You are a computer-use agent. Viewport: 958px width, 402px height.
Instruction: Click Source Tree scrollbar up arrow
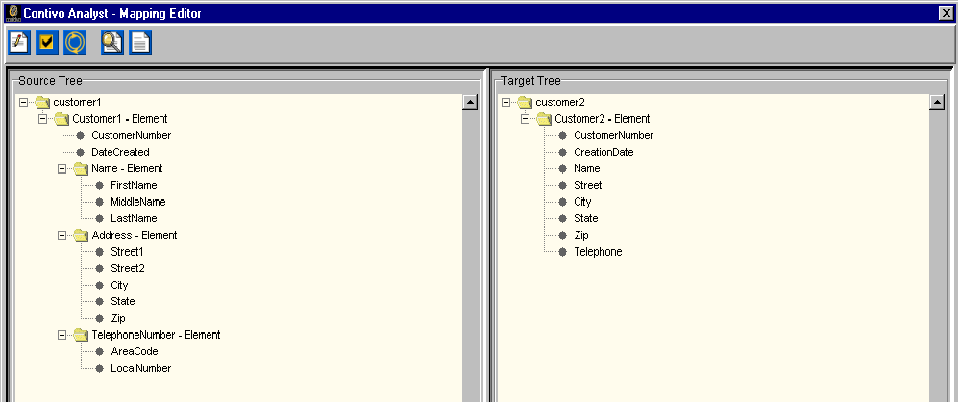click(x=470, y=102)
